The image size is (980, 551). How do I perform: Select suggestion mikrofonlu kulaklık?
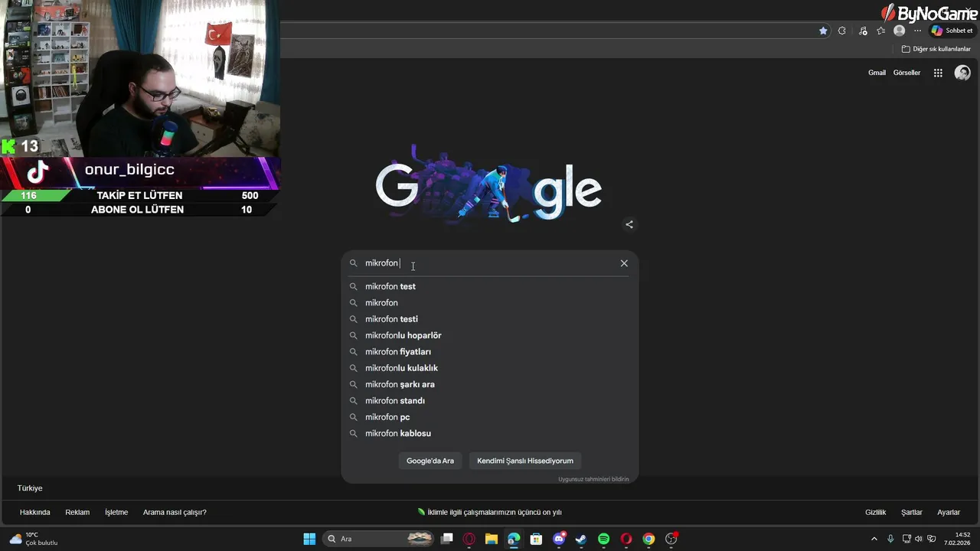pos(489,368)
